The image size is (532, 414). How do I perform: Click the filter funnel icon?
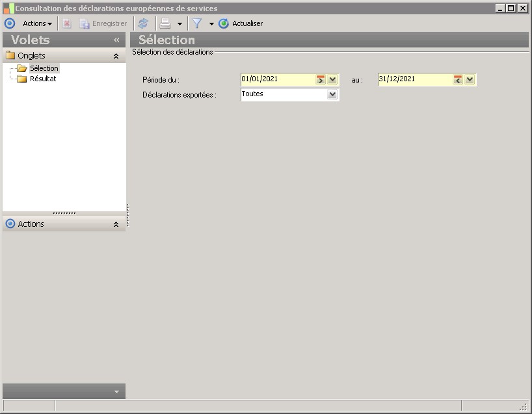coord(197,23)
